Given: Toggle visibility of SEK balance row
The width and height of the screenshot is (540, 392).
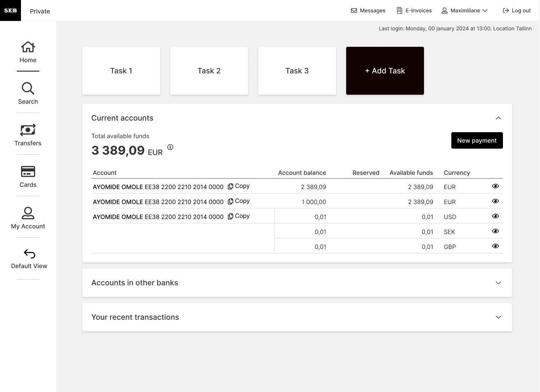Looking at the screenshot, I should coord(495,231).
